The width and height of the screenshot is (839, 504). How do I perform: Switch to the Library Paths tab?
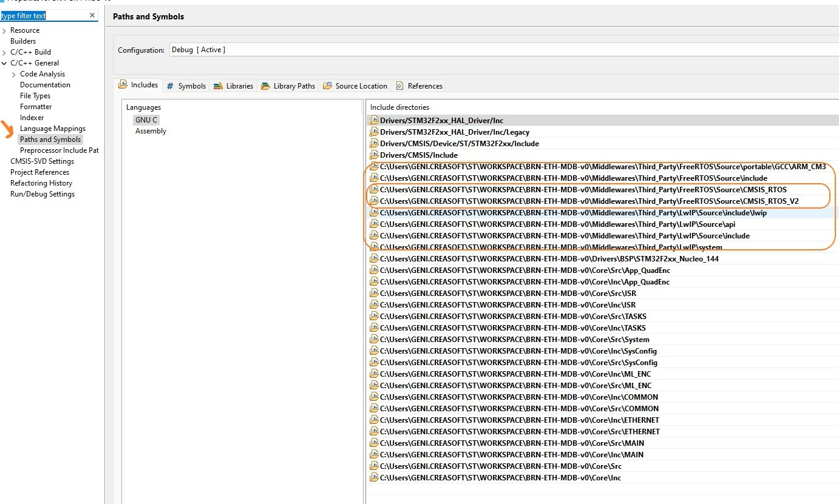(288, 86)
